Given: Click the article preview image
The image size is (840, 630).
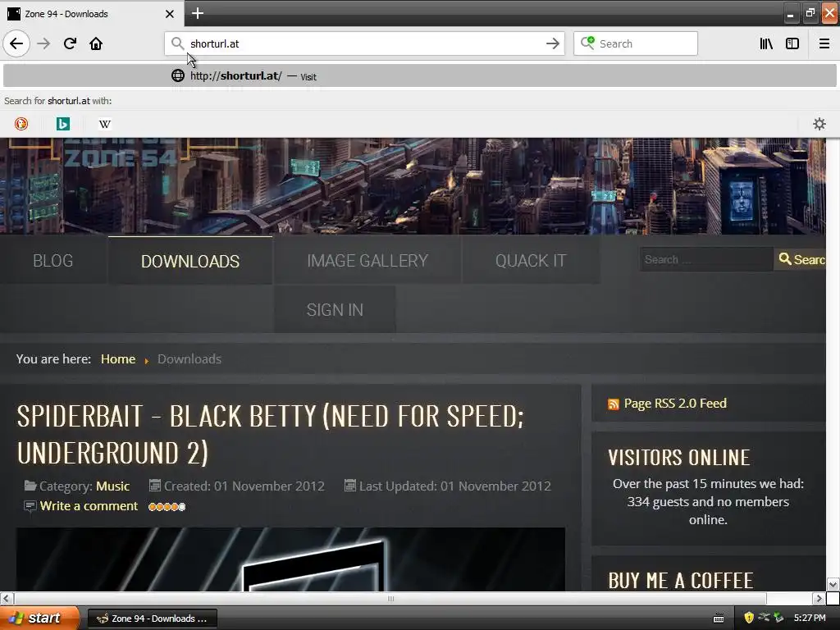Looking at the screenshot, I should tap(291, 559).
